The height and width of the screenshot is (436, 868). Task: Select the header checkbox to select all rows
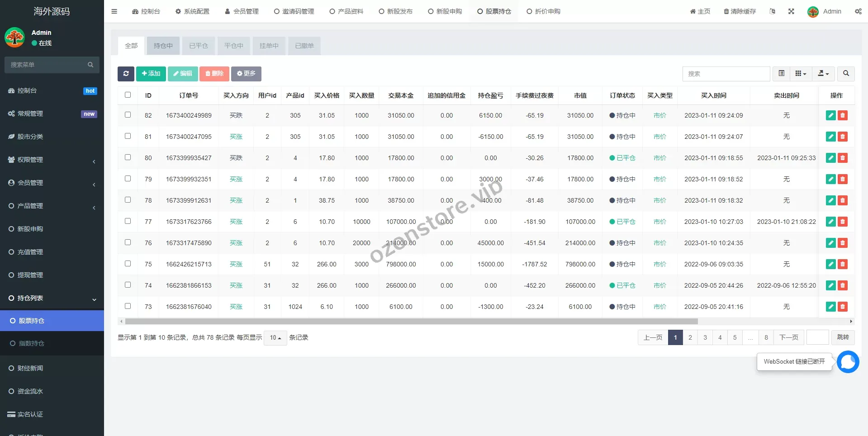point(128,95)
